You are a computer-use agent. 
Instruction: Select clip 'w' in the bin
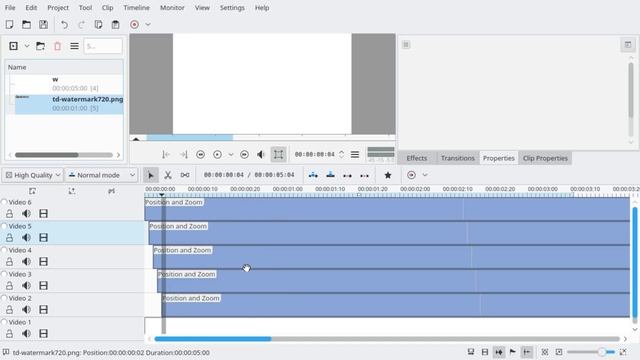coord(65,84)
